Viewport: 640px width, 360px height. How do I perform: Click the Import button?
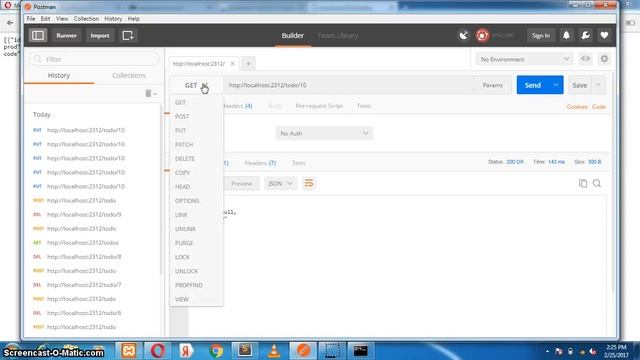click(x=100, y=36)
